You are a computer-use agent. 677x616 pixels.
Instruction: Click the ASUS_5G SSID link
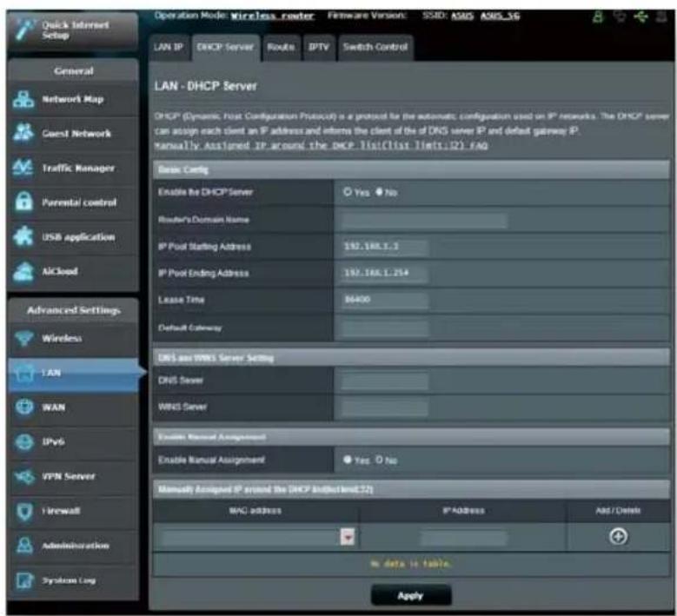[x=500, y=17]
